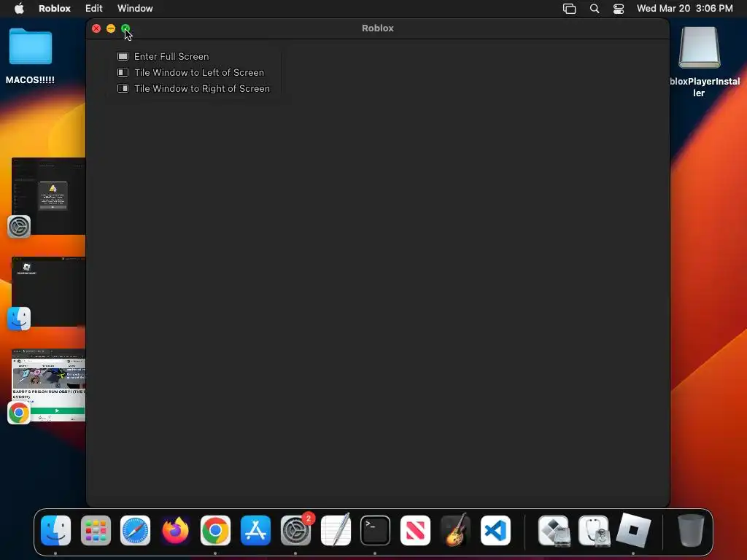
Task: Click the green zoom button on Roblox window
Action: coord(125,28)
